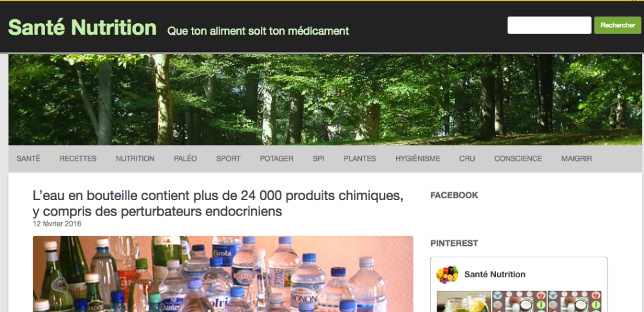Viewport: 644px width, 312px height.
Task: Open the bottled water article title
Action: (218, 204)
